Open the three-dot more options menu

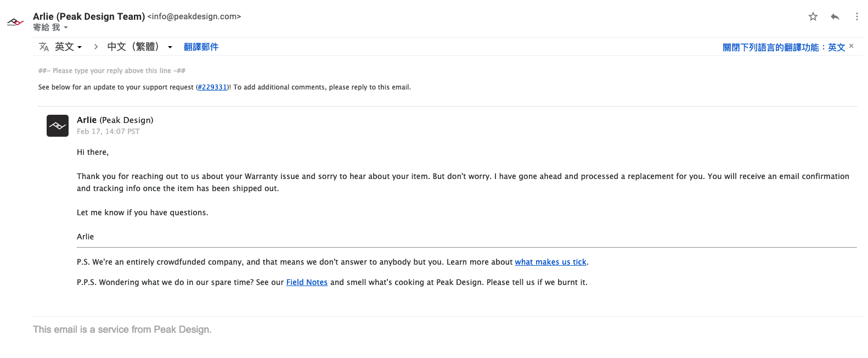click(856, 16)
